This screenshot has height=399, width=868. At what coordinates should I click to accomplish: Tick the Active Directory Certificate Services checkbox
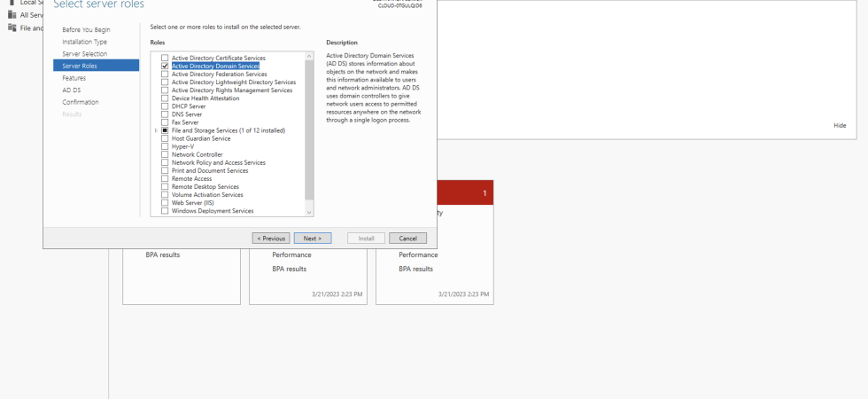(x=165, y=58)
